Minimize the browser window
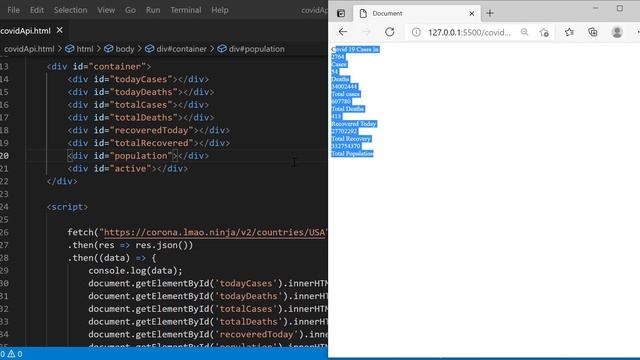 click(596, 8)
